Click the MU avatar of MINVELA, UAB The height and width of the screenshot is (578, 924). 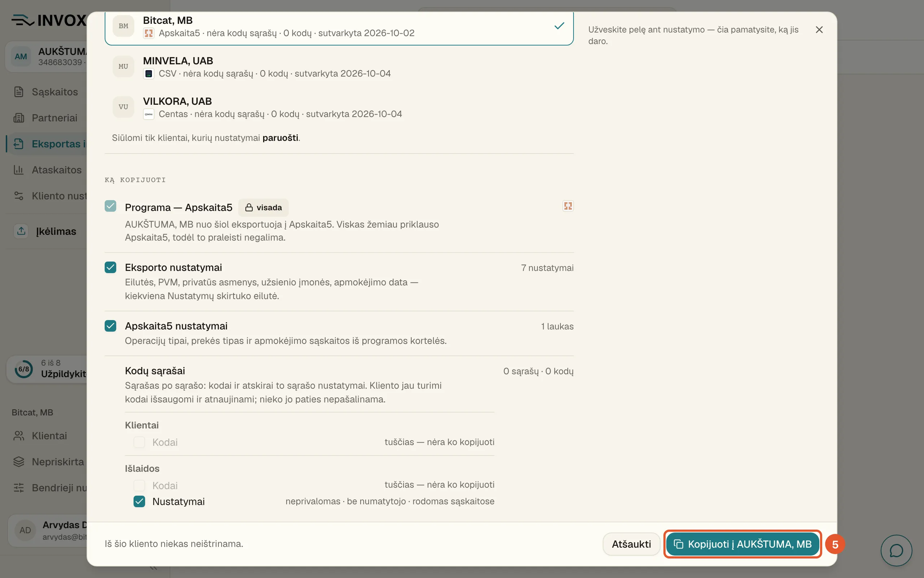coord(123,66)
